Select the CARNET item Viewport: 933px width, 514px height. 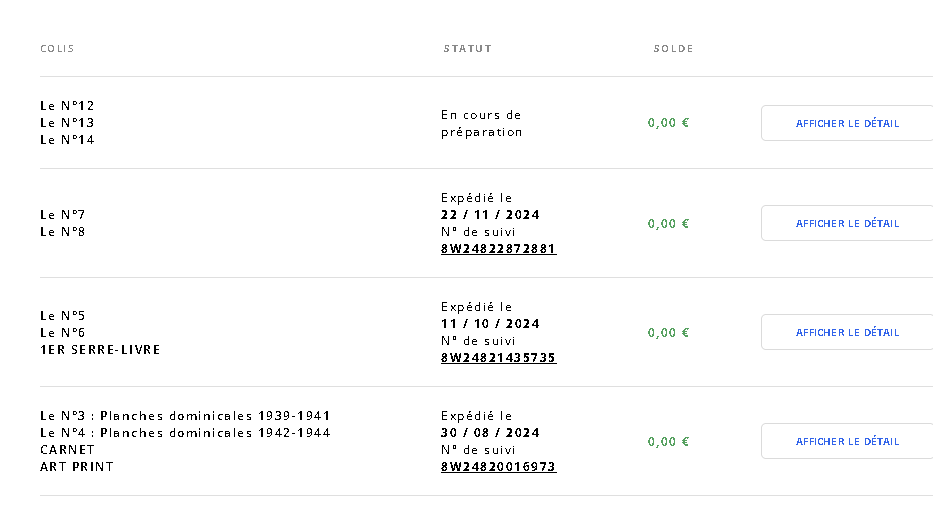click(x=67, y=450)
